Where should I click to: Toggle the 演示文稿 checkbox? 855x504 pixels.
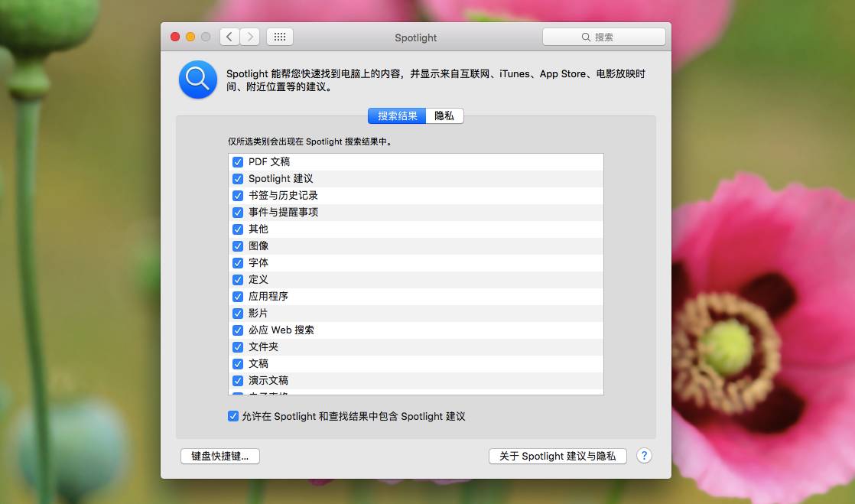click(x=238, y=381)
